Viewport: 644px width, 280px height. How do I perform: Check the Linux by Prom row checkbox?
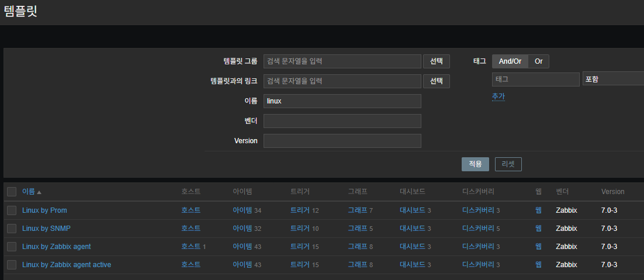[x=12, y=210]
